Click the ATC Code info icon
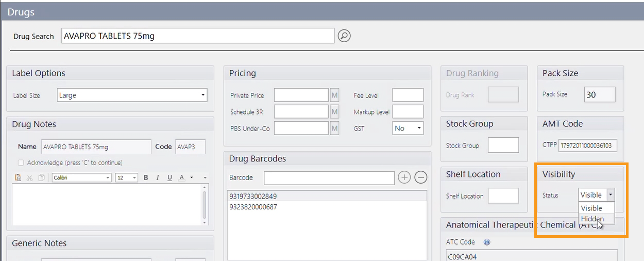The height and width of the screenshot is (261, 644). (487, 242)
